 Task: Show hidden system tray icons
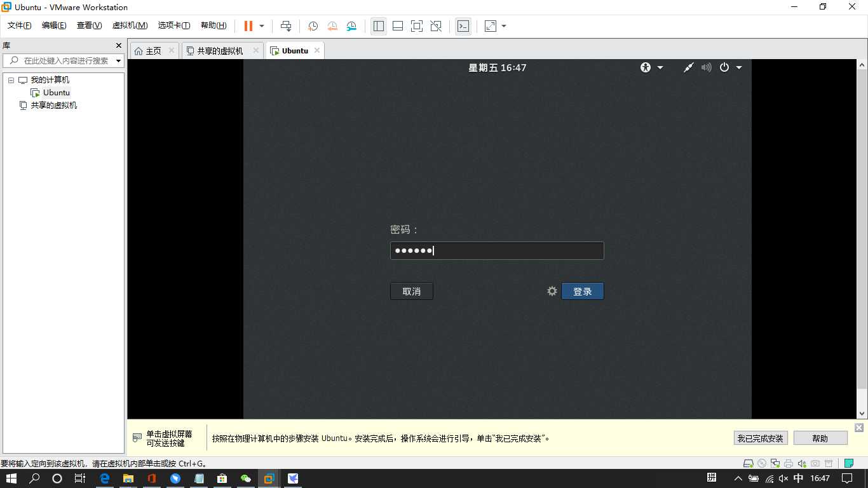[738, 478]
